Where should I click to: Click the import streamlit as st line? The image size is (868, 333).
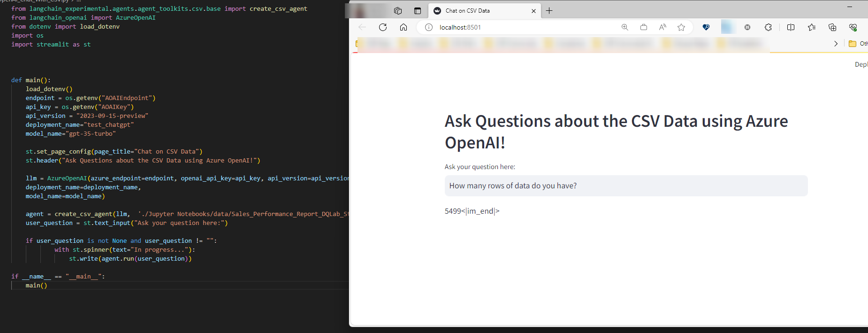(x=51, y=45)
